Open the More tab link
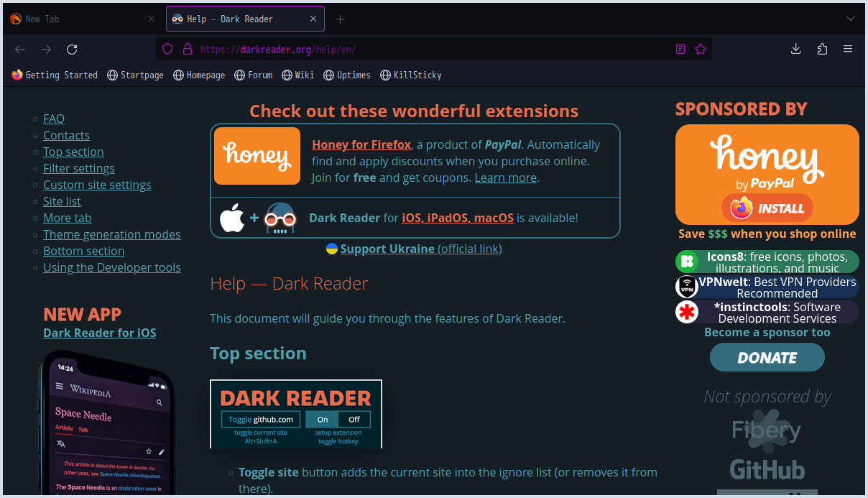 point(68,218)
